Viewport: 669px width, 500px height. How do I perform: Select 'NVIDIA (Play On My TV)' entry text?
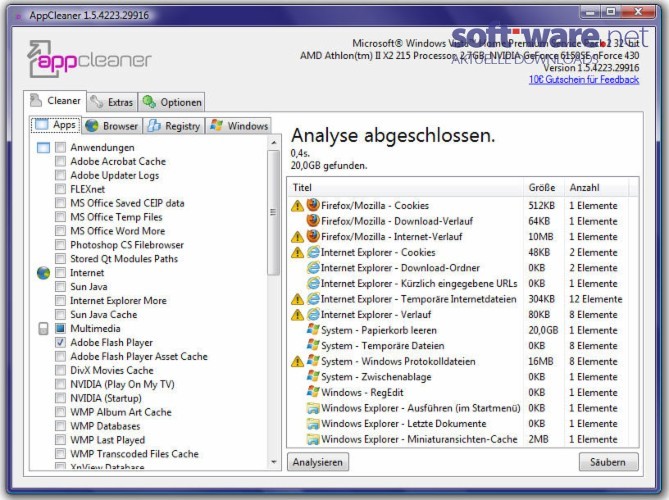click(x=122, y=384)
